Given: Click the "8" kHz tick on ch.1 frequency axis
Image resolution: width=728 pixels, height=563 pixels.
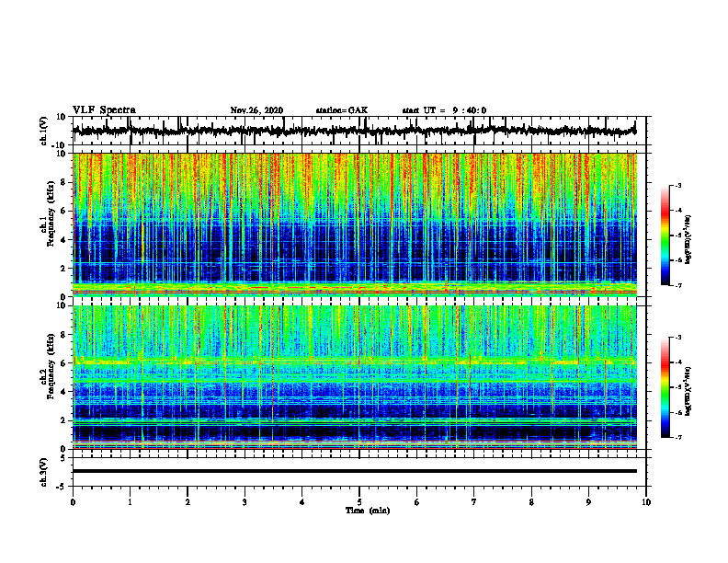Looking at the screenshot, I should pyautogui.click(x=63, y=182).
